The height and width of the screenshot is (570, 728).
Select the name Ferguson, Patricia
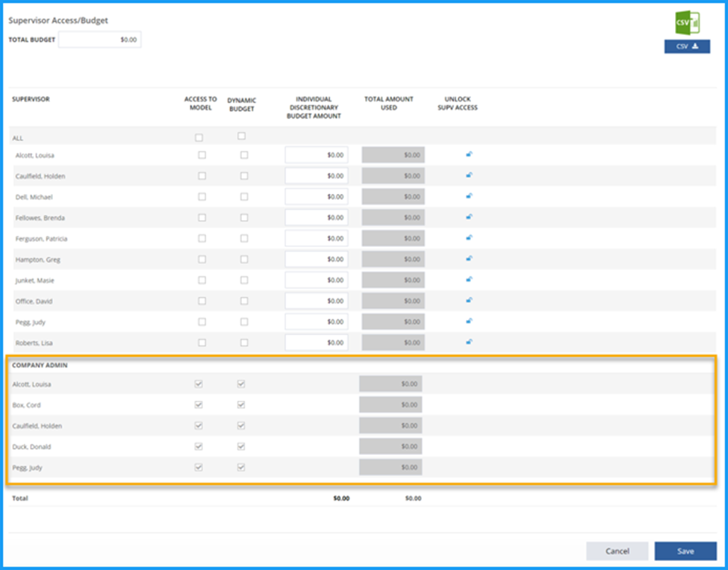41,239
